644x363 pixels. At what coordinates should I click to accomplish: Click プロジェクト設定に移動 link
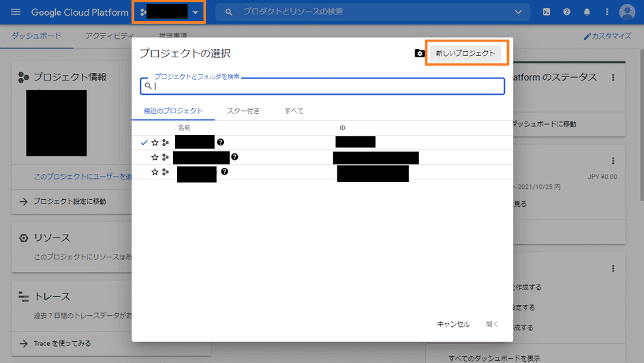pos(70,201)
